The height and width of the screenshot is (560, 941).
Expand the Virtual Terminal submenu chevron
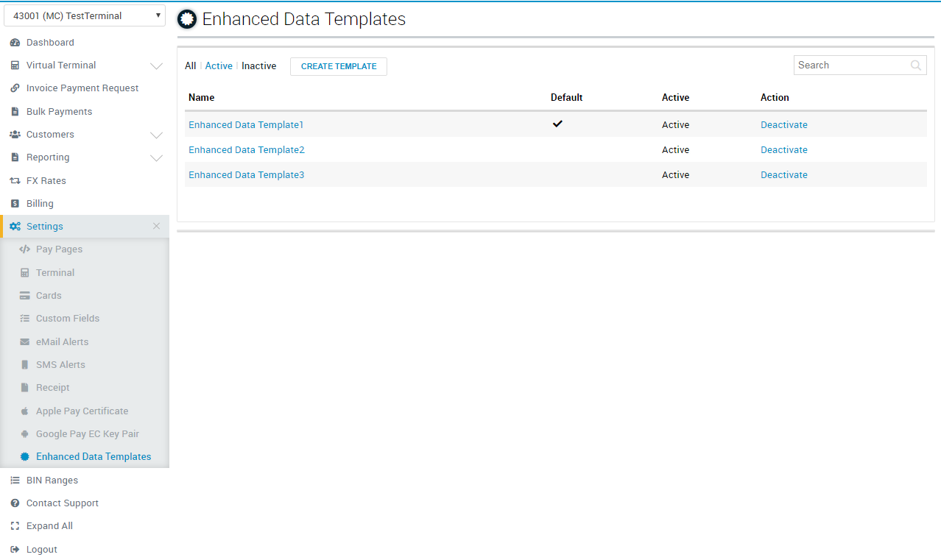156,66
